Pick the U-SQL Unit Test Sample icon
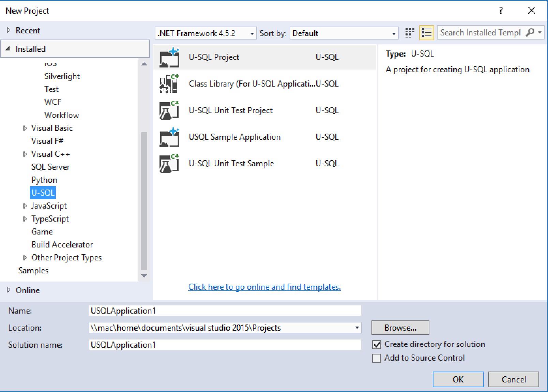The image size is (548, 392). pos(169,164)
